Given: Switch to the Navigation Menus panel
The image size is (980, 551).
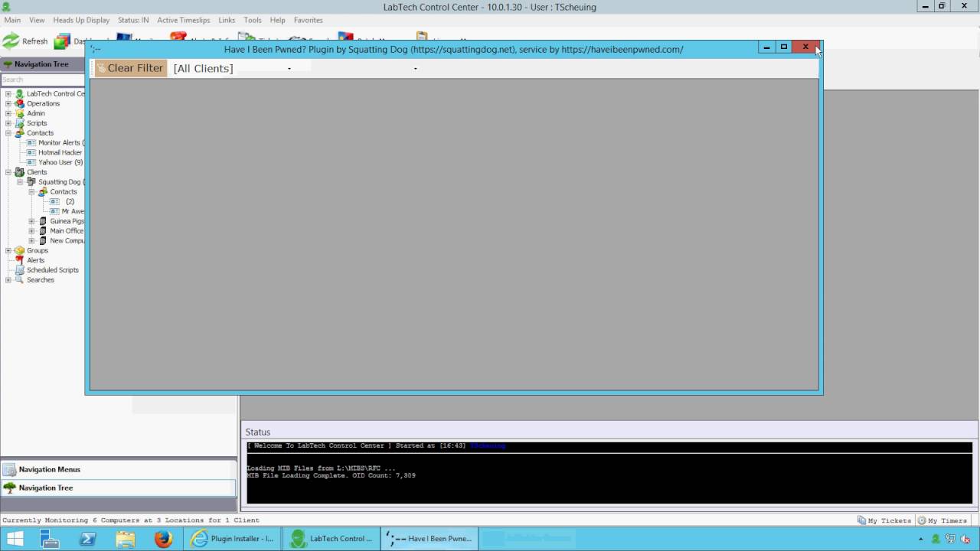Looking at the screenshot, I should 119,469.
